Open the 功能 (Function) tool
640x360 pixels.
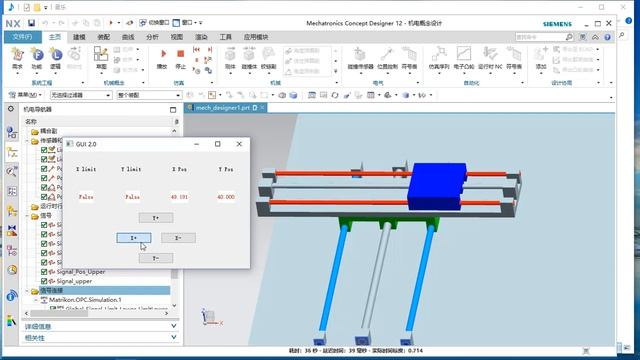tap(37, 59)
